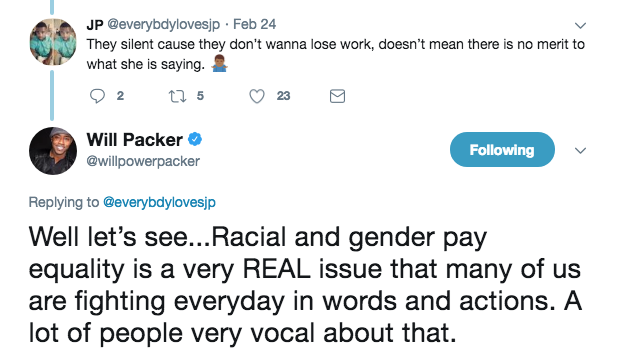This screenshot has height=360, width=617.
Task: Click the shrugging person emoji in JP's tweet
Action: coord(219,63)
